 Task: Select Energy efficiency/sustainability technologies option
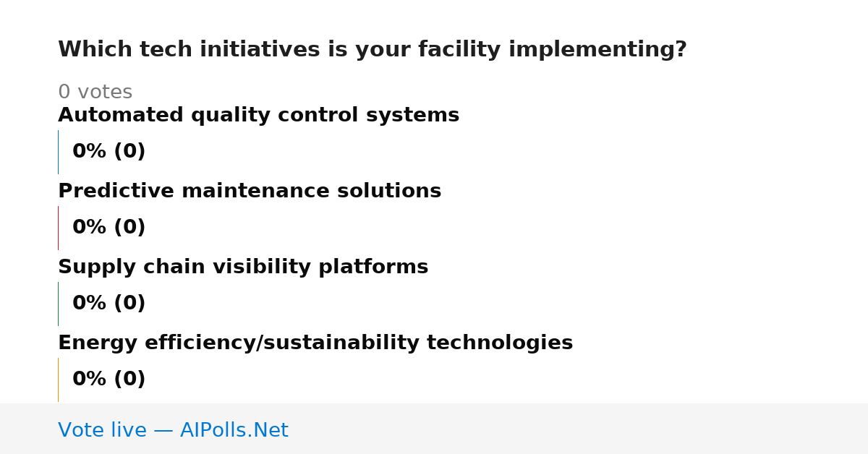tap(315, 343)
